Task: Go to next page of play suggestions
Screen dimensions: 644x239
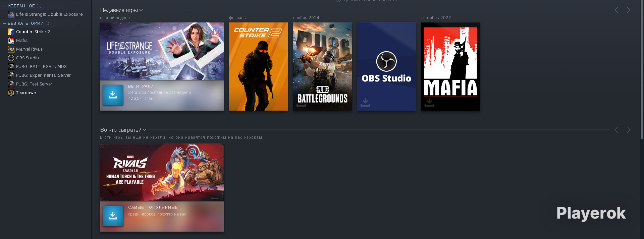Action: 629,130
